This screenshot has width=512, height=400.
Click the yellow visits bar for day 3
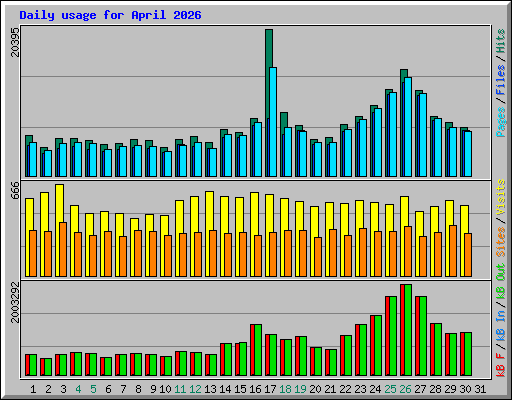pos(59,203)
